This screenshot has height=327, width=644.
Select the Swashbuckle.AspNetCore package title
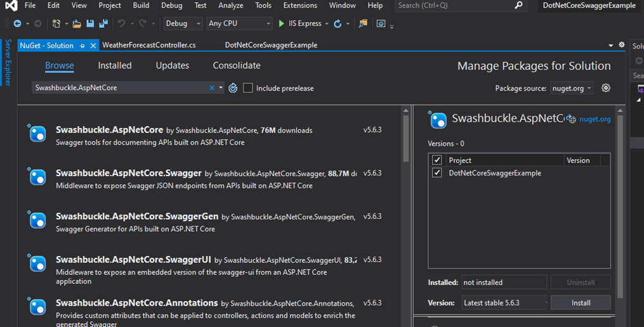click(x=109, y=130)
